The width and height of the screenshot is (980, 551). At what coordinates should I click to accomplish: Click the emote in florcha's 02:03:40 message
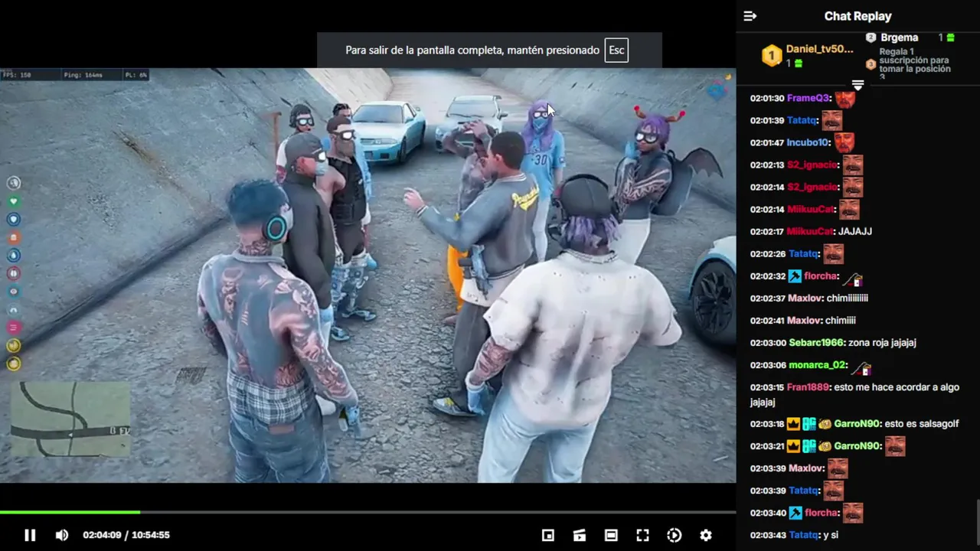coord(853,513)
